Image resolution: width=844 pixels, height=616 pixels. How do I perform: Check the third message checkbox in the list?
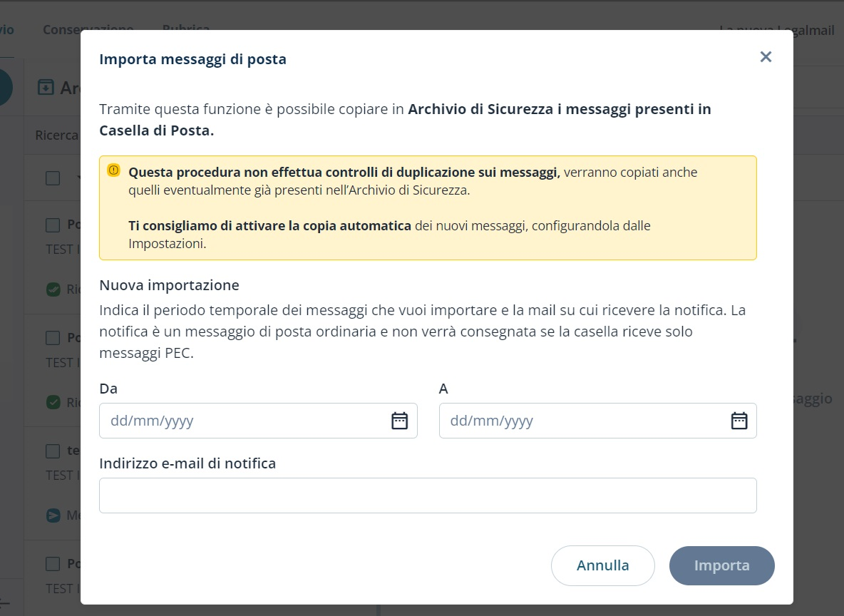click(x=53, y=451)
